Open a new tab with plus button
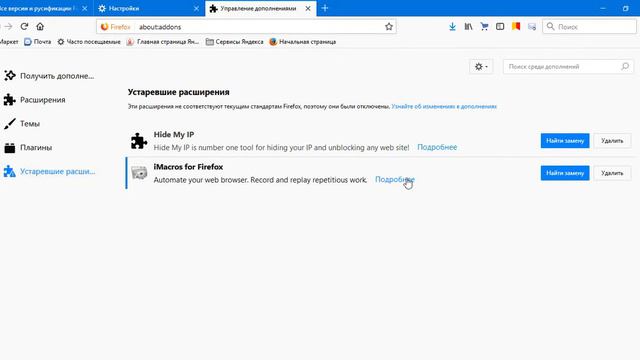Image resolution: width=640 pixels, height=360 pixels. (325, 8)
